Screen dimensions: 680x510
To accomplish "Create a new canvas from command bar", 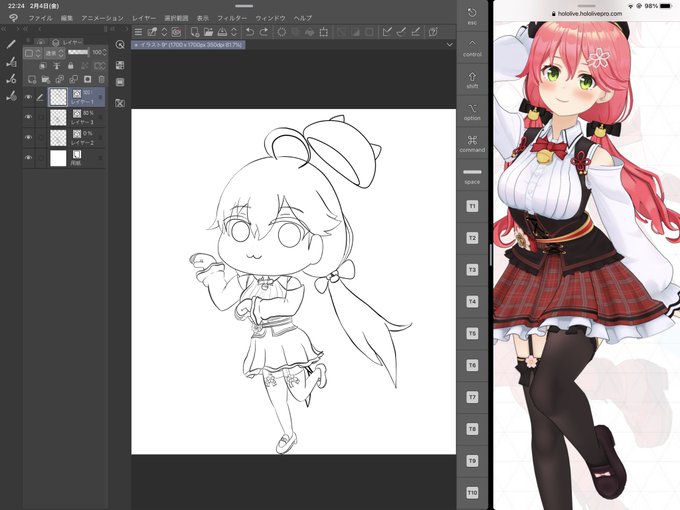I will point(195,32).
